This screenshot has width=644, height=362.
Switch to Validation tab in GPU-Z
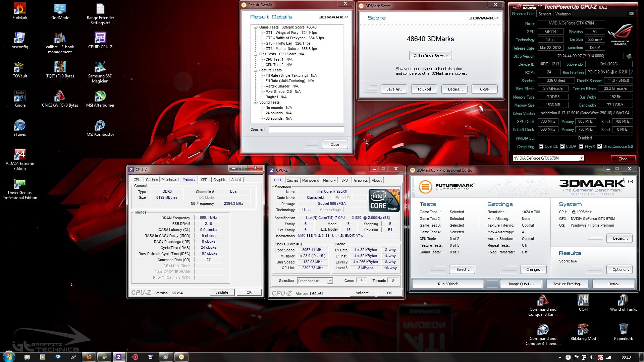coord(563,14)
